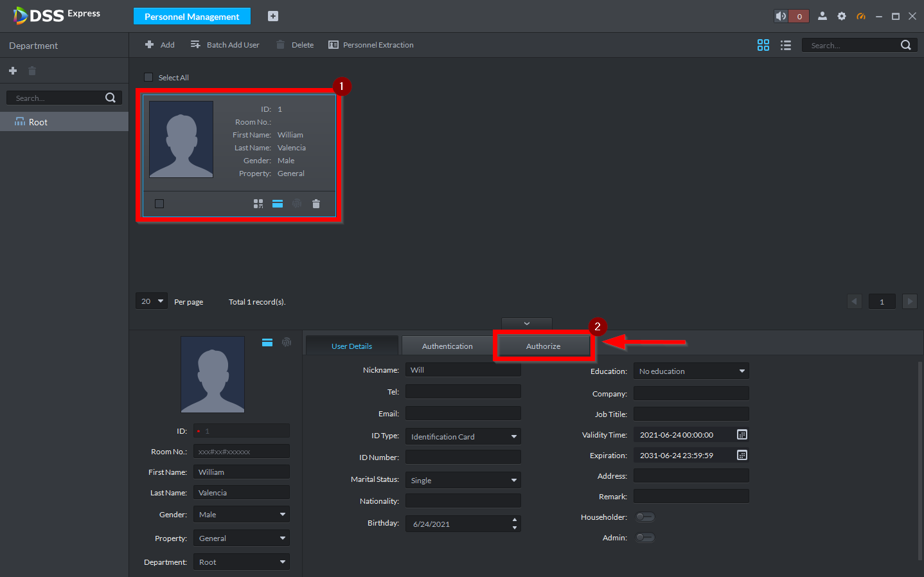Enable the Admin toggle
Screen dimensions: 924x577
644,538
